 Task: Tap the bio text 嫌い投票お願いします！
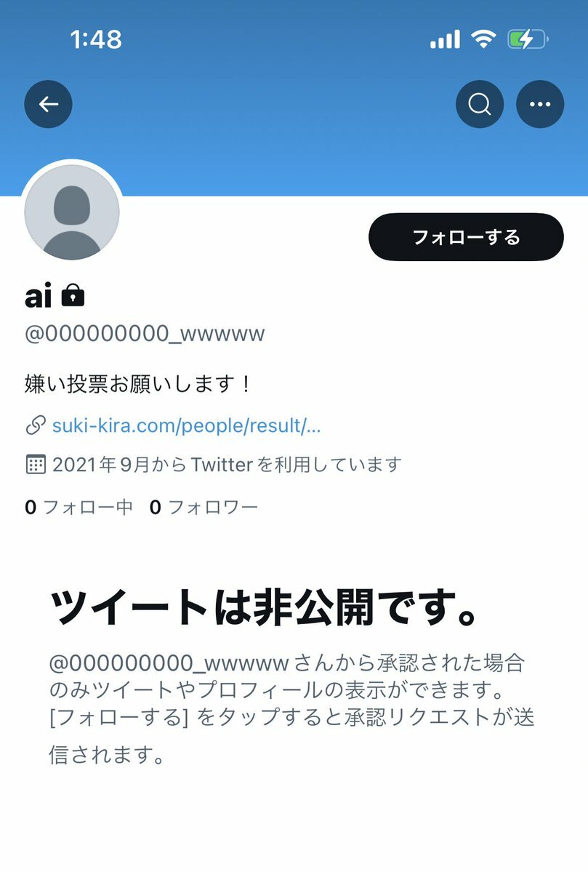(138, 384)
